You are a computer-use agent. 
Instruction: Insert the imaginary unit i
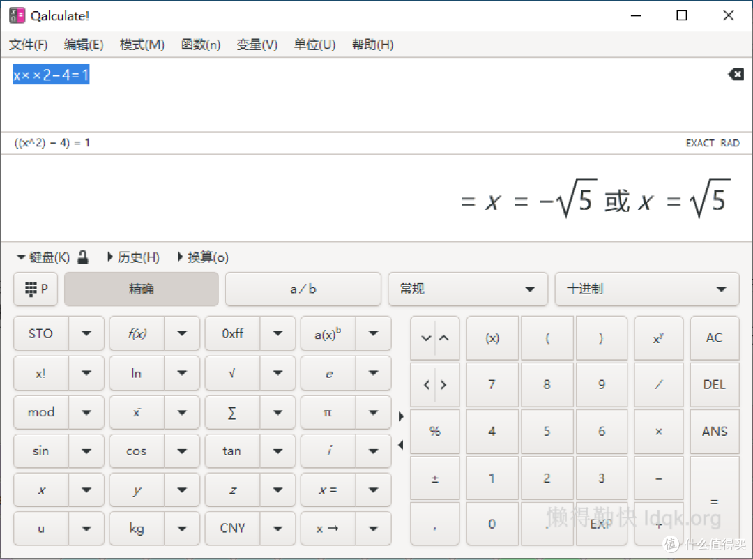[x=328, y=451]
